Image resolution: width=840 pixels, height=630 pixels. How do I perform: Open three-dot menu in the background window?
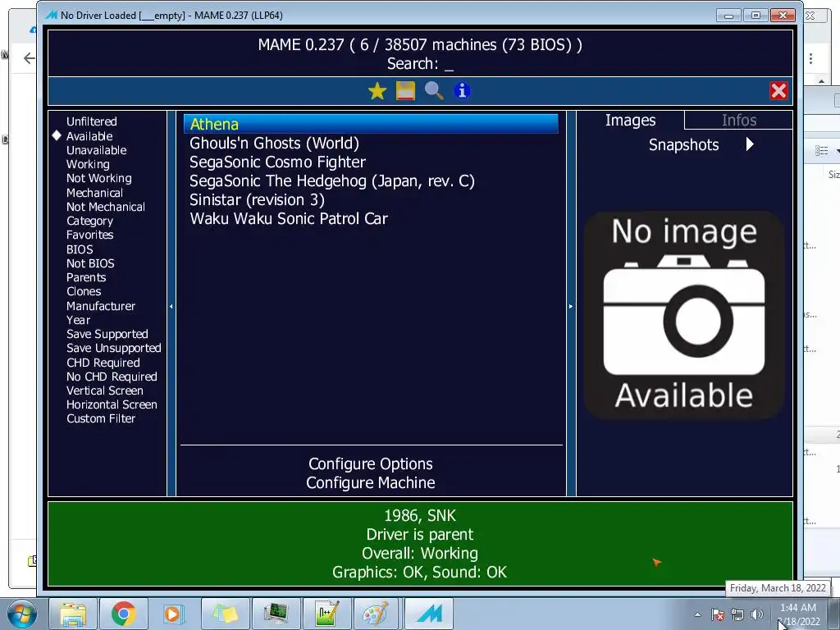(x=811, y=58)
